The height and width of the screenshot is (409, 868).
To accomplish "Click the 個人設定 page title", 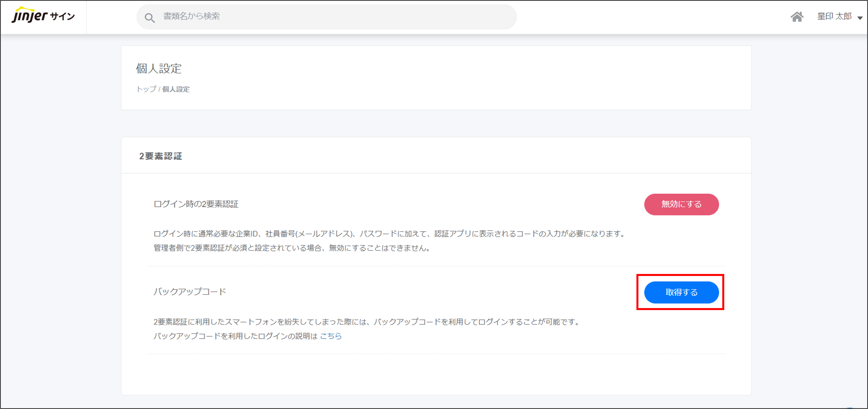I will 159,68.
